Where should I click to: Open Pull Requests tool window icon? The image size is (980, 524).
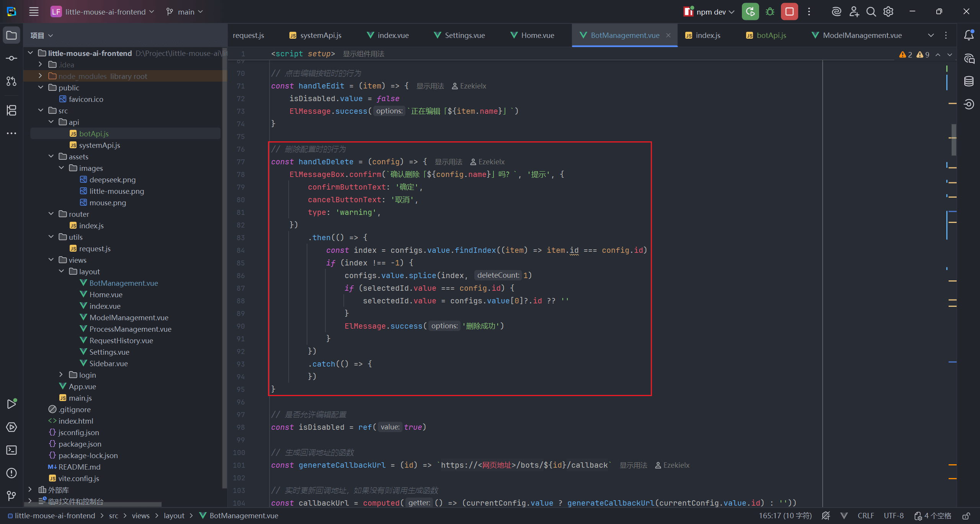point(11,81)
